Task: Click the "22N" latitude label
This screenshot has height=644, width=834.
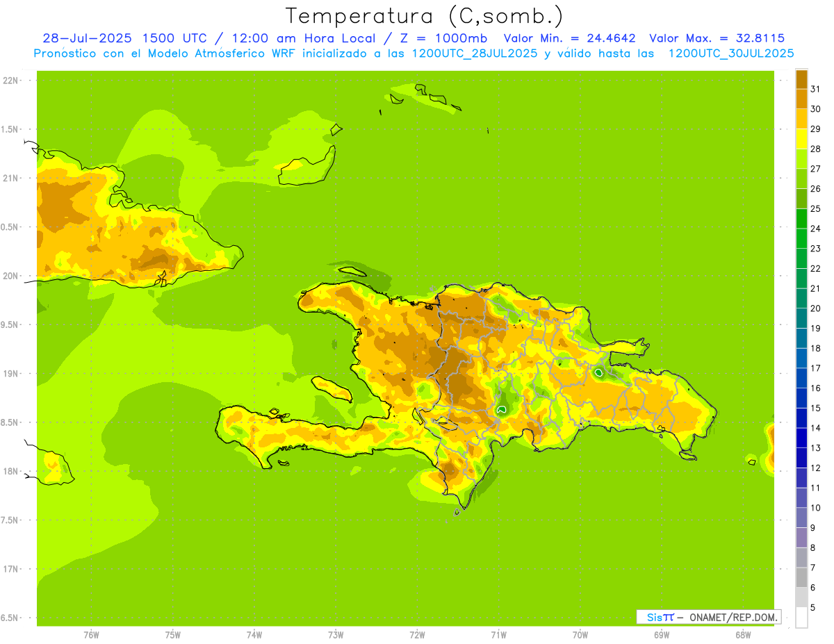Action: point(10,81)
